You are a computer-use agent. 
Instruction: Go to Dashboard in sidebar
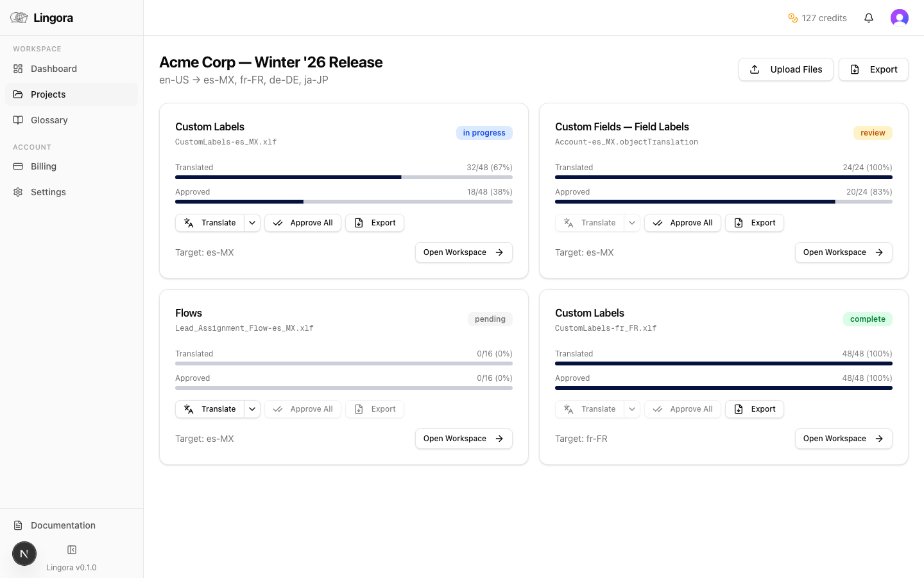54,69
